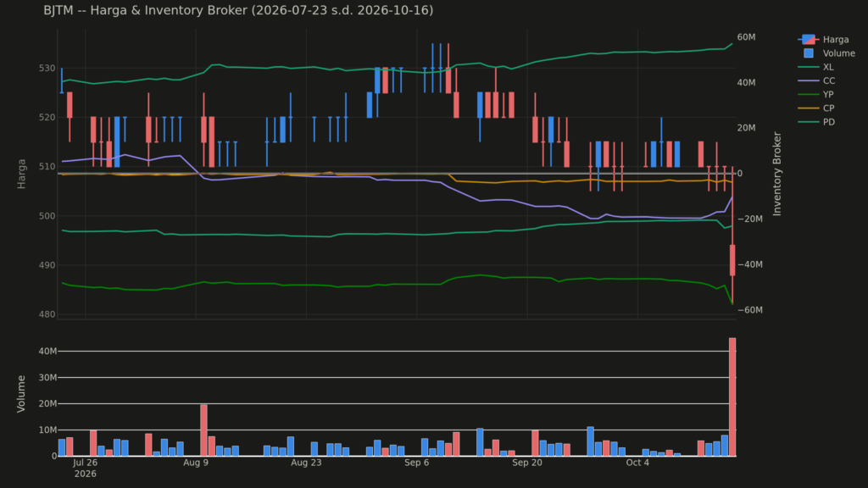
Task: Toggle the YP broker legend entry
Action: point(816,95)
